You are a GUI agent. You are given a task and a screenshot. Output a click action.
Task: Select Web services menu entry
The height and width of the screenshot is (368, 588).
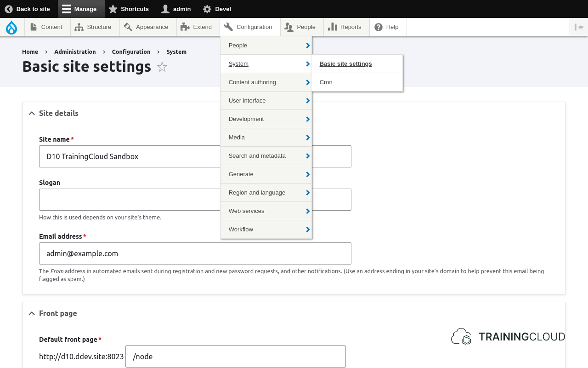click(x=266, y=211)
